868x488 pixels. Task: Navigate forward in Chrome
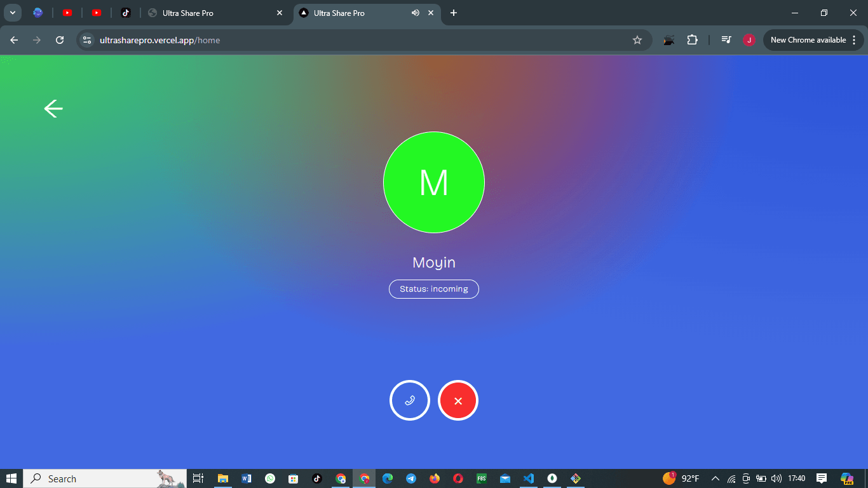(x=37, y=40)
